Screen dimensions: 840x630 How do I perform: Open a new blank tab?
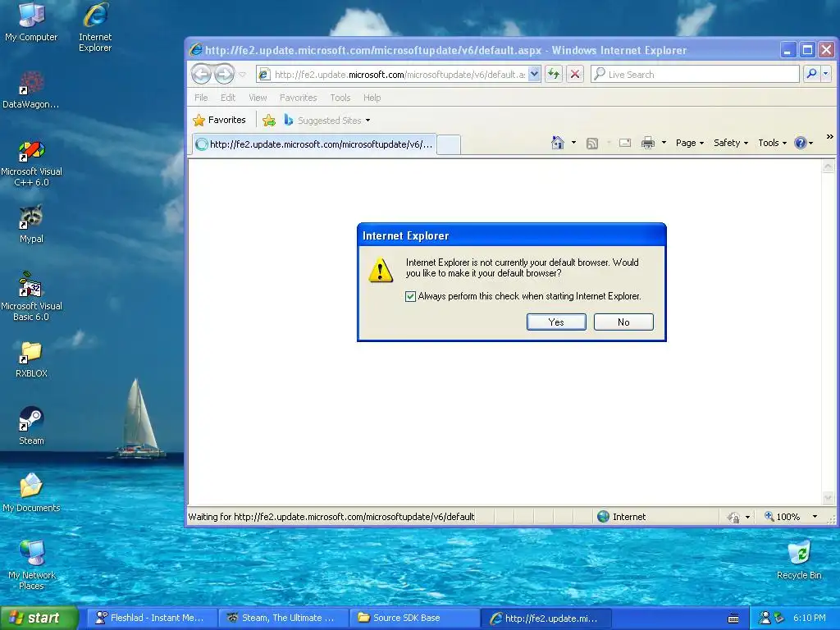(x=449, y=145)
